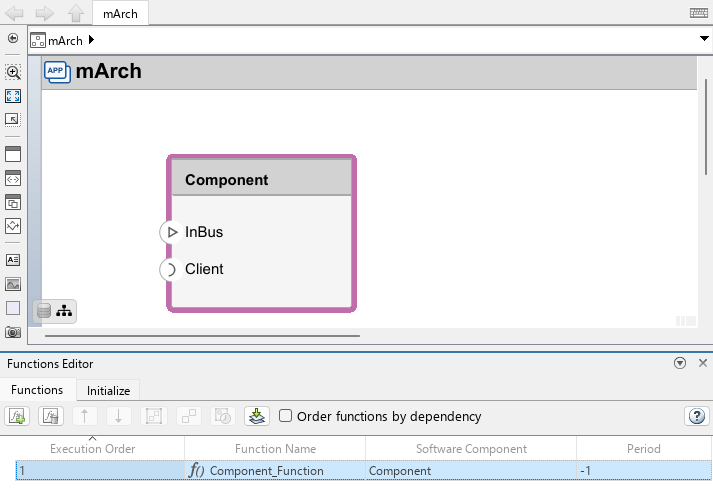
Task: Select Software Component cell 'Component'
Action: point(471,471)
